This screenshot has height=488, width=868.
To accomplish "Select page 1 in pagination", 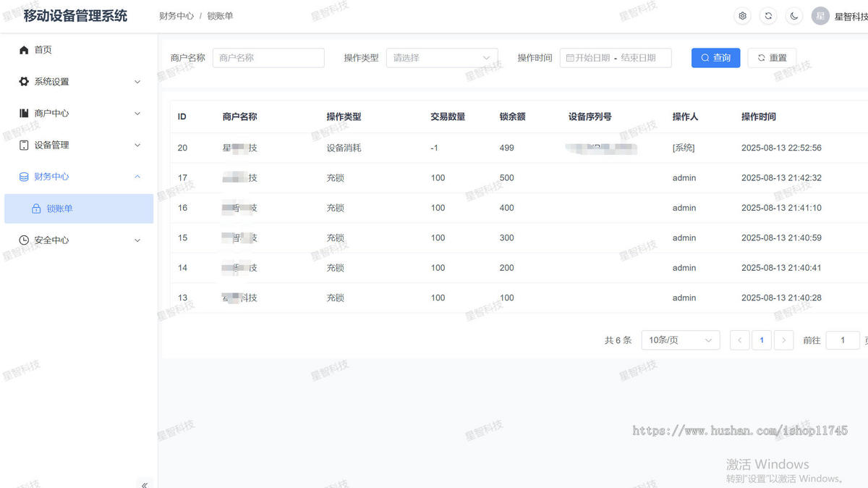I will point(762,340).
